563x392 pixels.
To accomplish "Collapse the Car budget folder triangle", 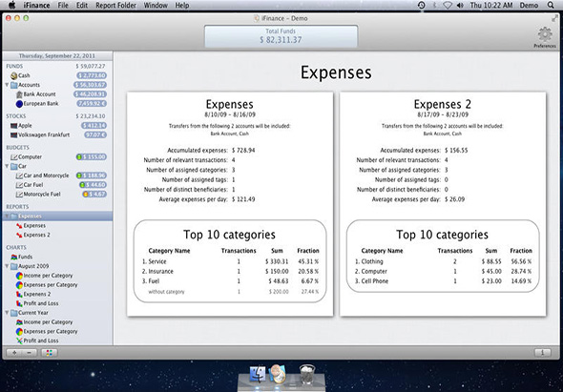I will pyautogui.click(x=7, y=166).
